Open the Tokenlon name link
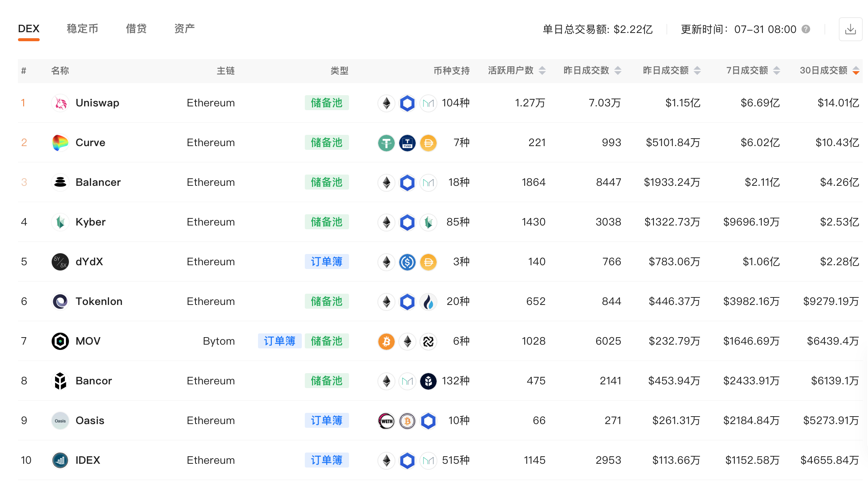Screen dimensions: 868x481 click(99, 302)
